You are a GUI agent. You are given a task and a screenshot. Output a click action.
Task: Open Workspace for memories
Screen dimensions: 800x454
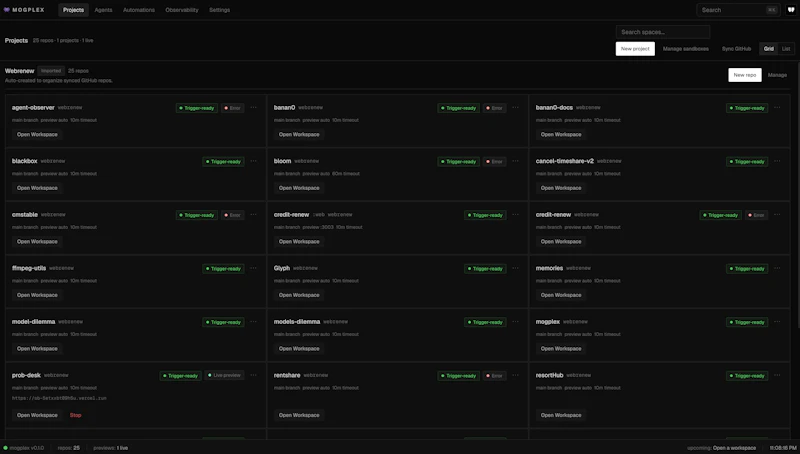[x=561, y=295]
